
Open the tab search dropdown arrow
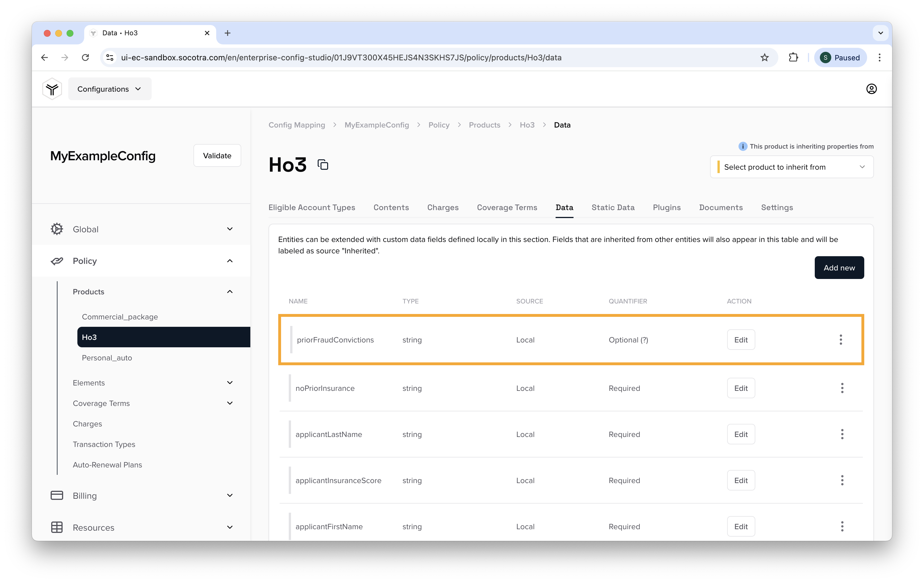881,33
